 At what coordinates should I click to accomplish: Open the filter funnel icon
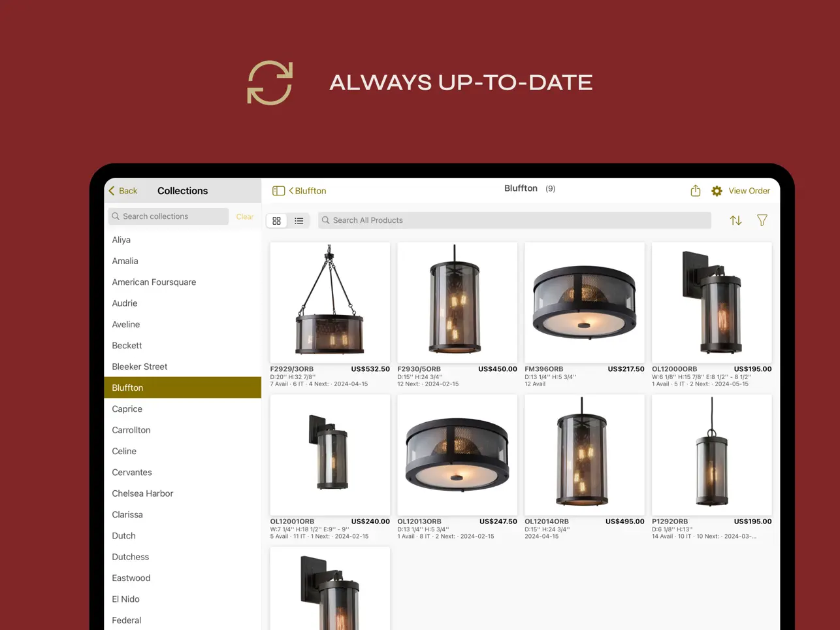coord(762,220)
